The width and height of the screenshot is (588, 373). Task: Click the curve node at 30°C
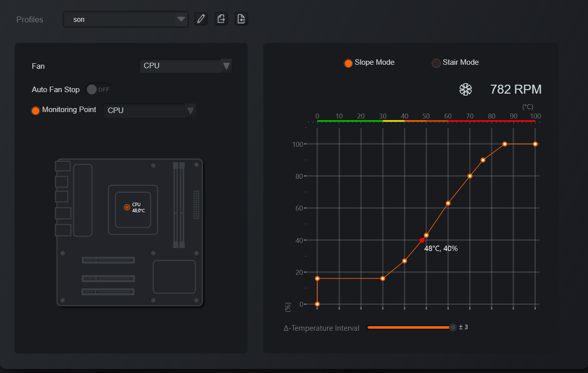(383, 278)
